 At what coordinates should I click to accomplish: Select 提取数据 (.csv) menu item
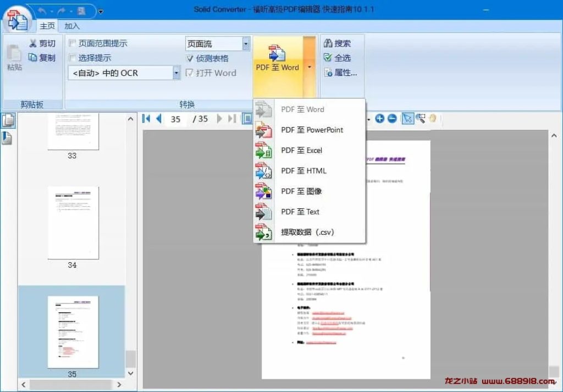(x=310, y=232)
